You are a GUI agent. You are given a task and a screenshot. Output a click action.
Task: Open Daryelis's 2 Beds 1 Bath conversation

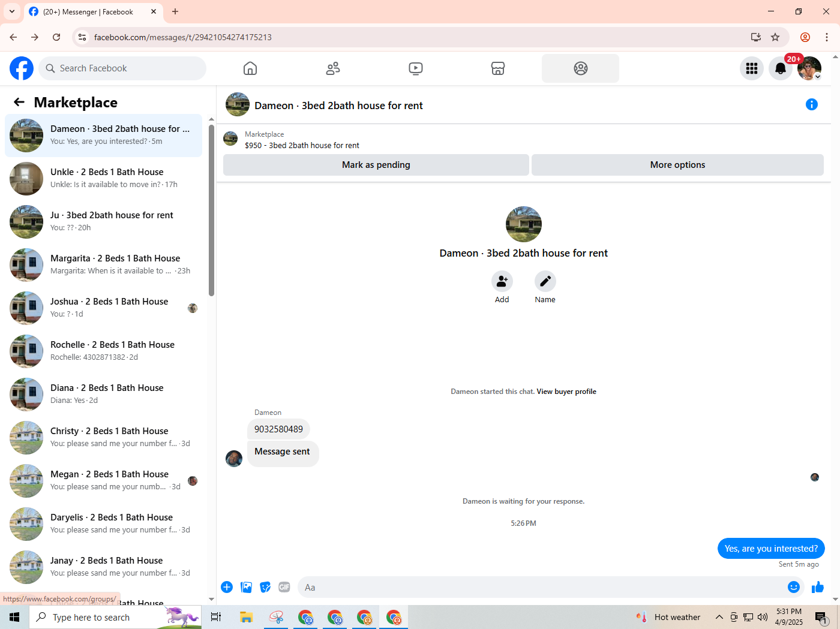pyautogui.click(x=104, y=524)
